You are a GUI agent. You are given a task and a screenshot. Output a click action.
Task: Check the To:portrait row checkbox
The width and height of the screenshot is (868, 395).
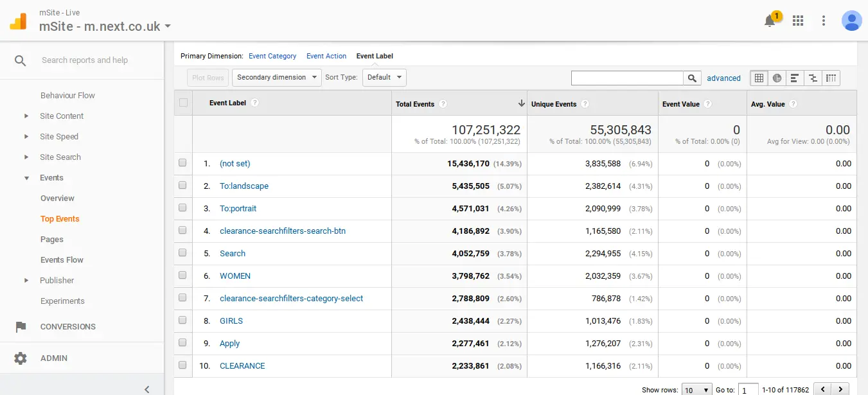(182, 208)
